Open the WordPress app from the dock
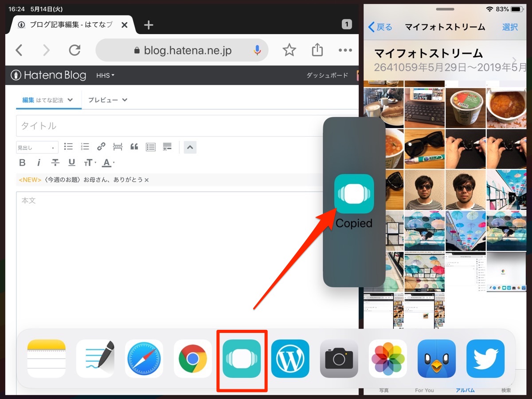Image resolution: width=532 pixels, height=399 pixels. (290, 359)
